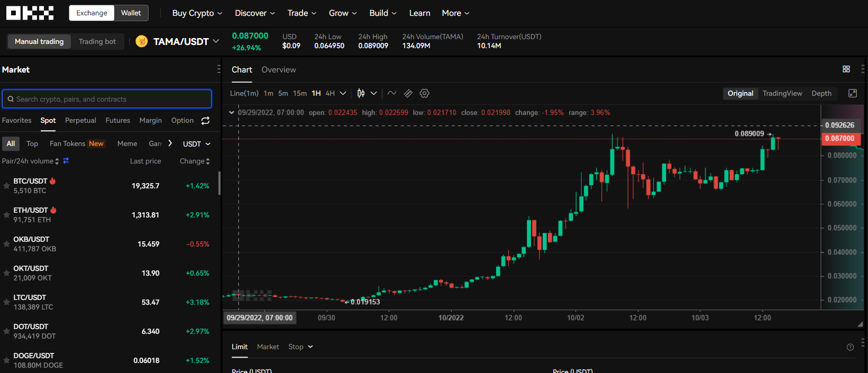Screen dimensions: 868x373
Task: Open the Market panel menu icon
Action: (x=219, y=69)
